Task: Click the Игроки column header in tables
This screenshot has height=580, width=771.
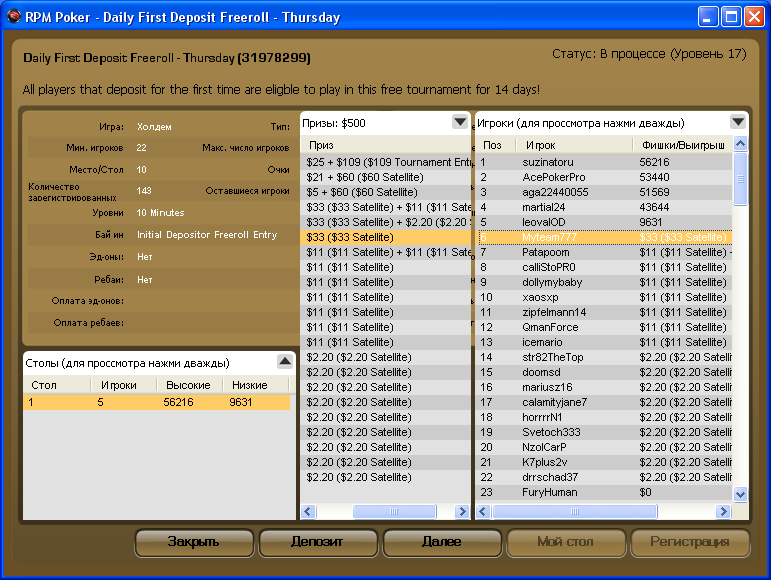Action: coord(123,385)
